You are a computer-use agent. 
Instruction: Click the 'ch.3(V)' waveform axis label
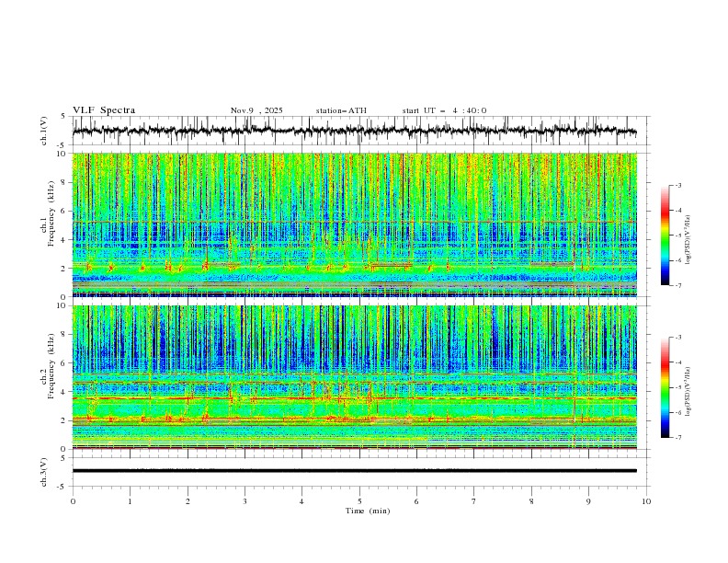(44, 472)
